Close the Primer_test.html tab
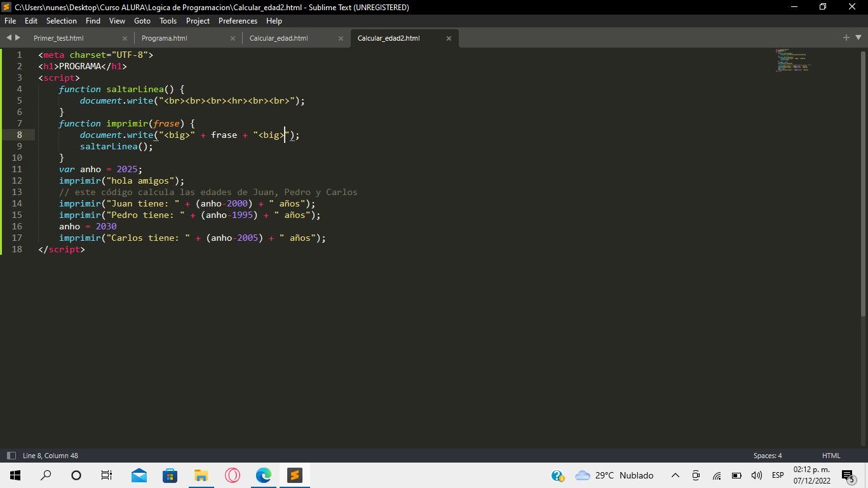 tap(125, 38)
